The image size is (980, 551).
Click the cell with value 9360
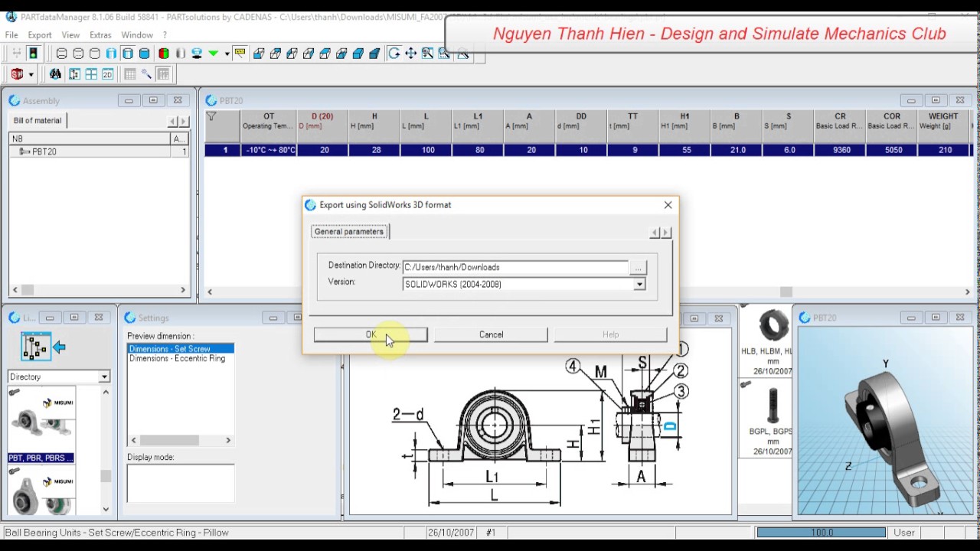pos(841,150)
